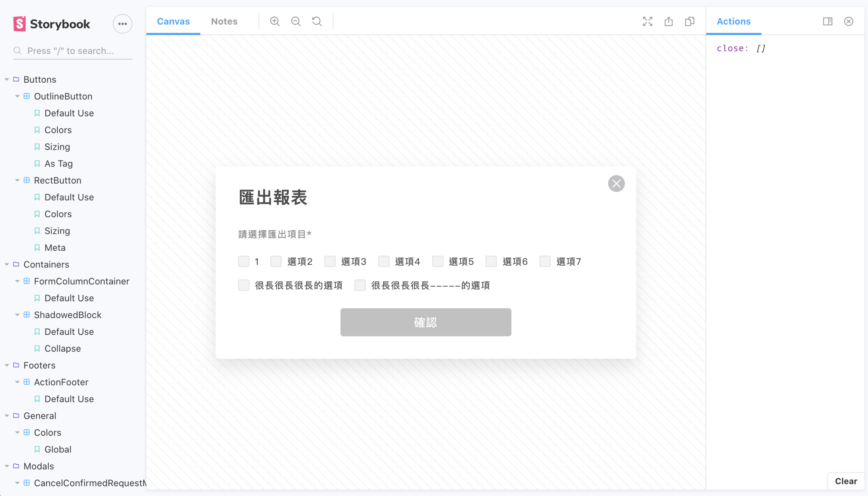Image resolution: width=868 pixels, height=496 pixels.
Task: Switch to the Notes tab
Action: pyautogui.click(x=224, y=21)
